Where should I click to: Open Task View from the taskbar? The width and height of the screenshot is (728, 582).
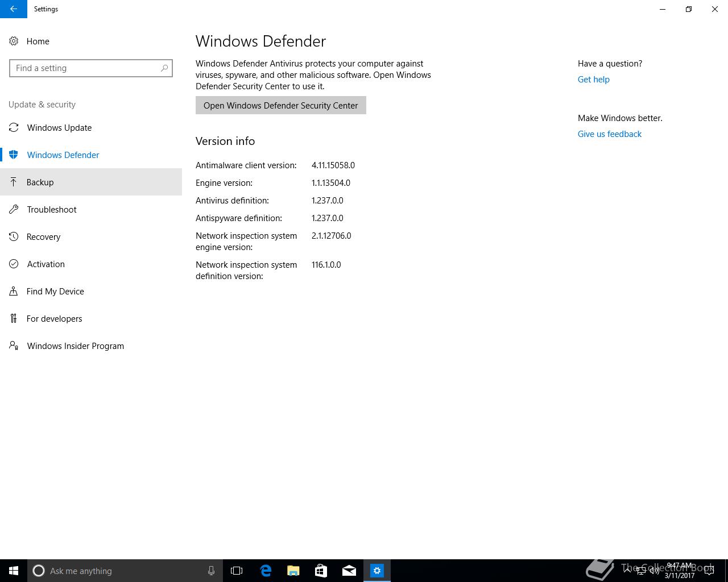(x=237, y=571)
